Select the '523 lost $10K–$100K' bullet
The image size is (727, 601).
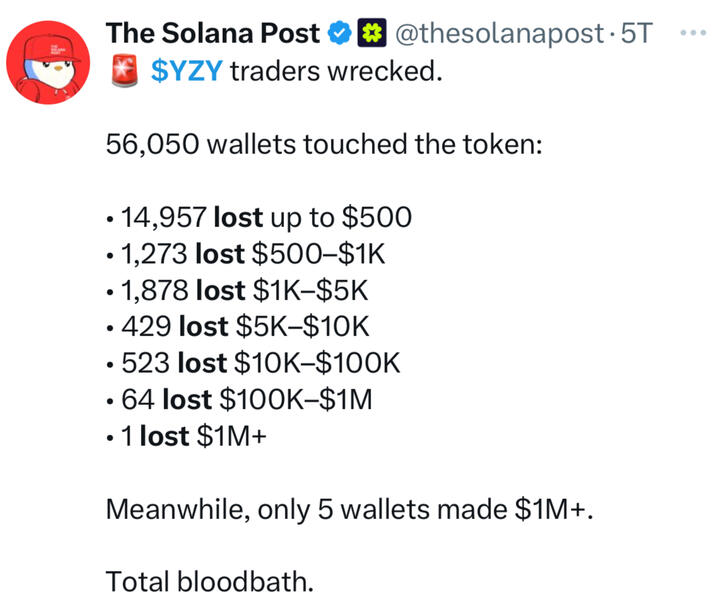click(259, 364)
